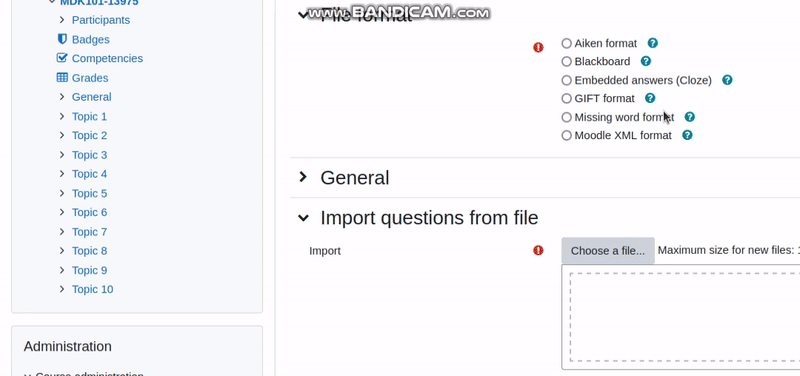This screenshot has width=800, height=376.
Task: Open help for Embedded answers (Cloze)
Action: pos(728,80)
